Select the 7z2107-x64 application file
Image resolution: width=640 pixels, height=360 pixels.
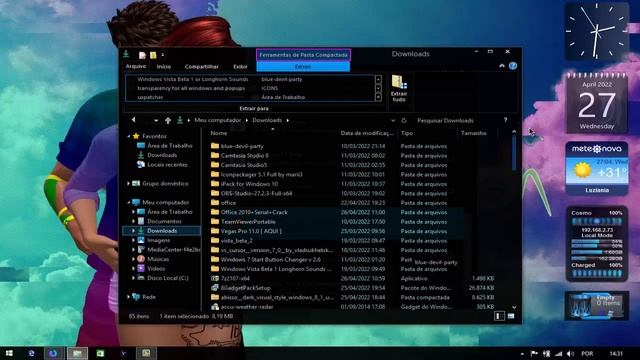(x=235, y=278)
